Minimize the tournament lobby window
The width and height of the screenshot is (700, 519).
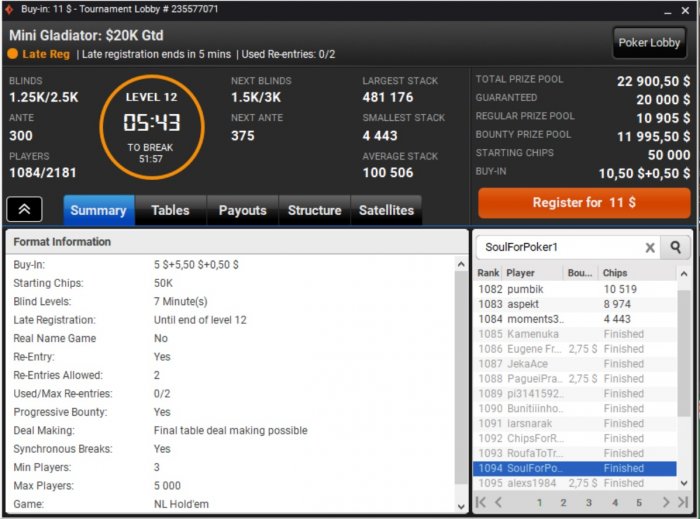[x=668, y=11]
